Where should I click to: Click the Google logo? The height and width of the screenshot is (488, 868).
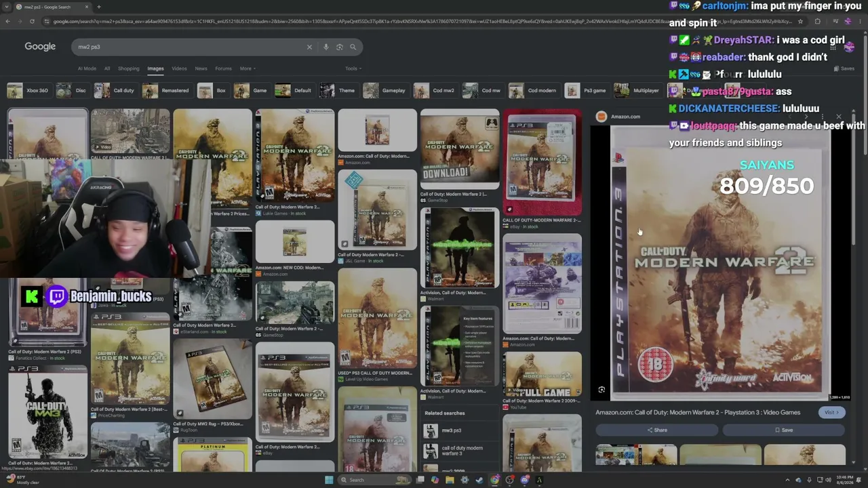pyautogui.click(x=40, y=47)
